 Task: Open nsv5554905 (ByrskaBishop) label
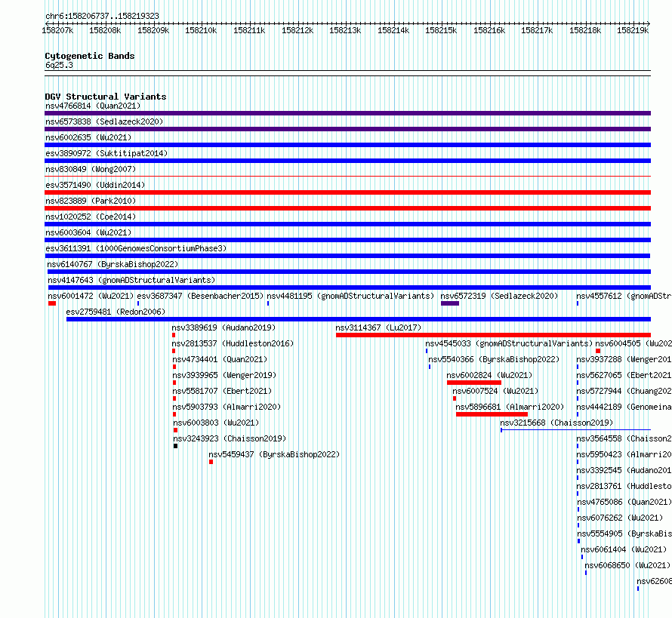(624, 533)
